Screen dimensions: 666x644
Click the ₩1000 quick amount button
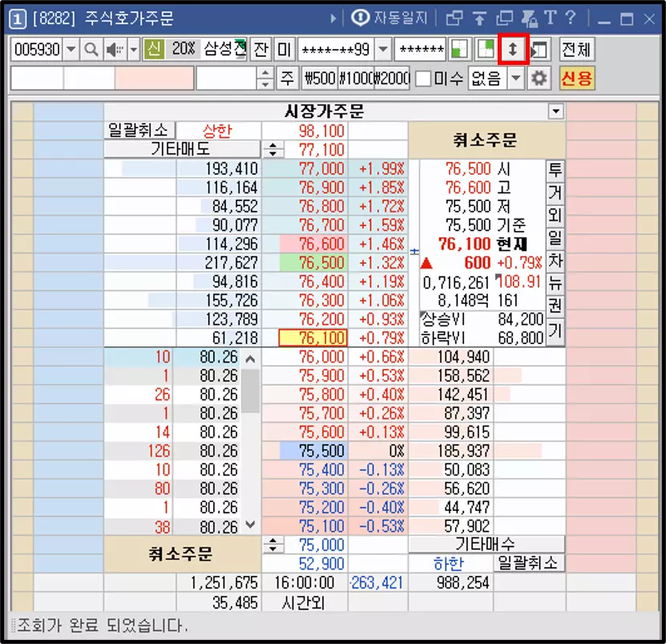[x=356, y=79]
